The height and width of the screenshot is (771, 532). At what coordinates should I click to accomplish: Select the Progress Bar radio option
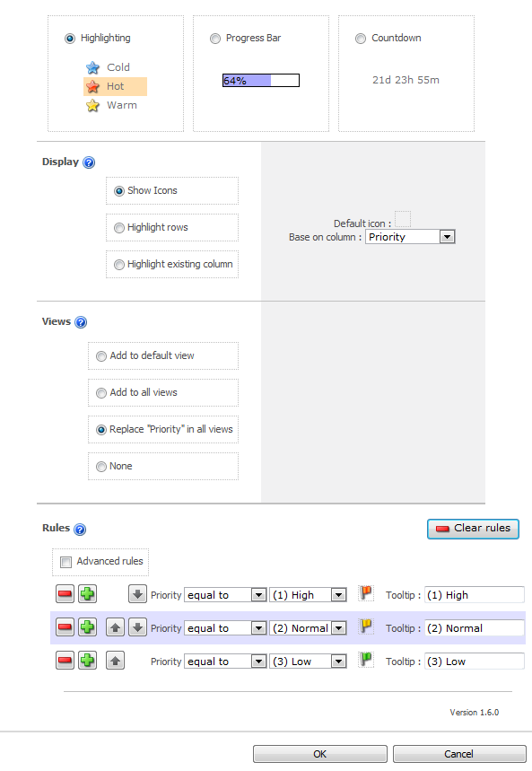pos(215,39)
